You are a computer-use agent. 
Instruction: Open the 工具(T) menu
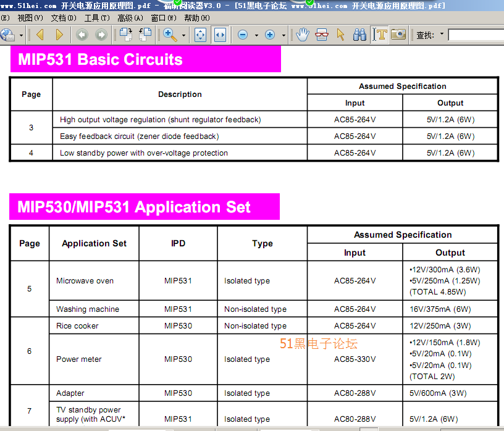pyautogui.click(x=97, y=18)
